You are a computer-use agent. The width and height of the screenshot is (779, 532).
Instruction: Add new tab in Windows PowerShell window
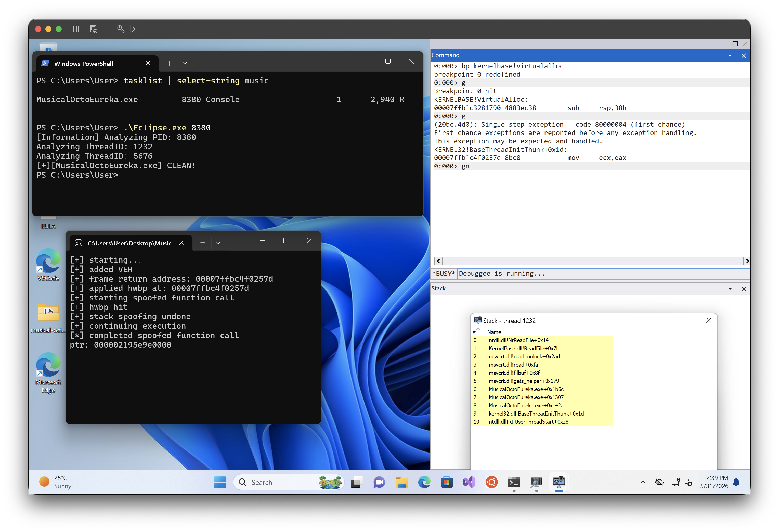(170, 63)
